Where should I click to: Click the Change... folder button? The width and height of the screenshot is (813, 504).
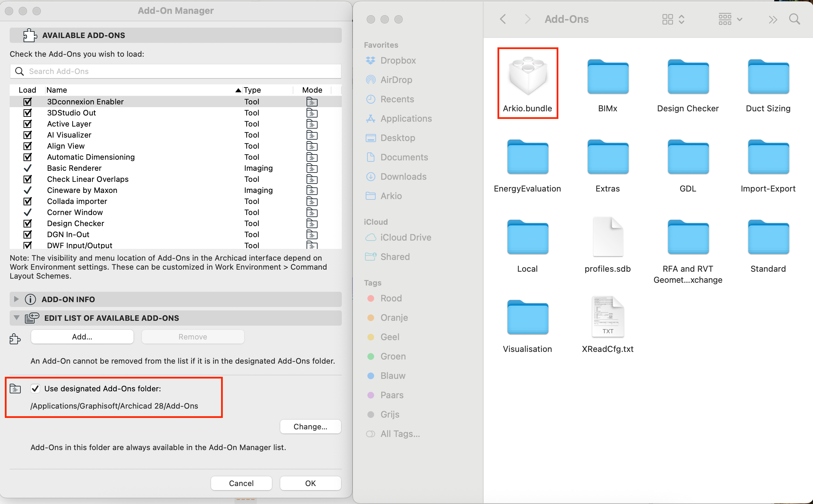[x=311, y=427]
